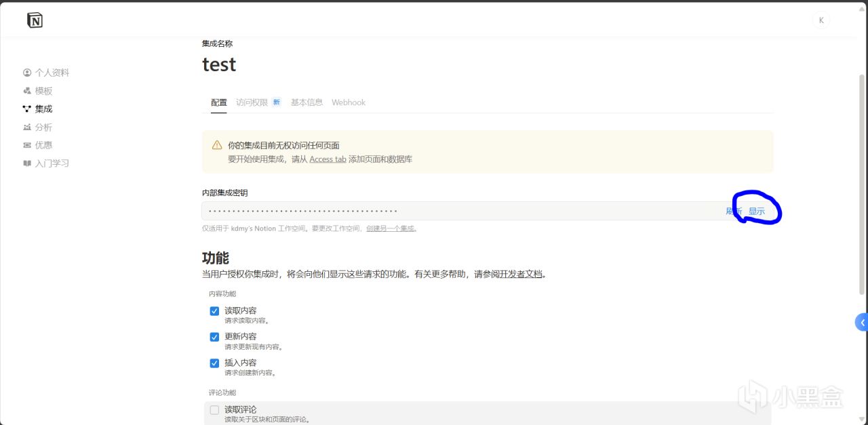Click the 优惠 offers icon
This screenshot has width=868, height=425.
(x=27, y=145)
